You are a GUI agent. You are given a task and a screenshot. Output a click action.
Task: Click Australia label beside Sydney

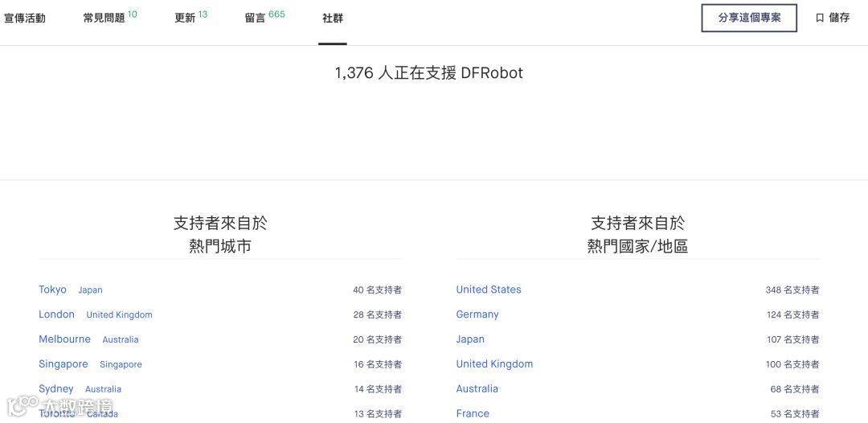tap(103, 390)
